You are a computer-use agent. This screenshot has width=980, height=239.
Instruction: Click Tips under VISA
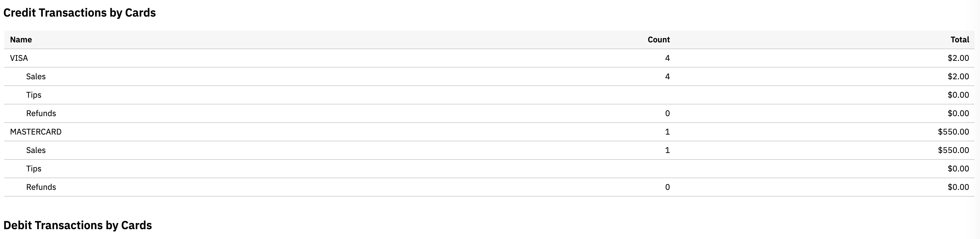pos(33,95)
